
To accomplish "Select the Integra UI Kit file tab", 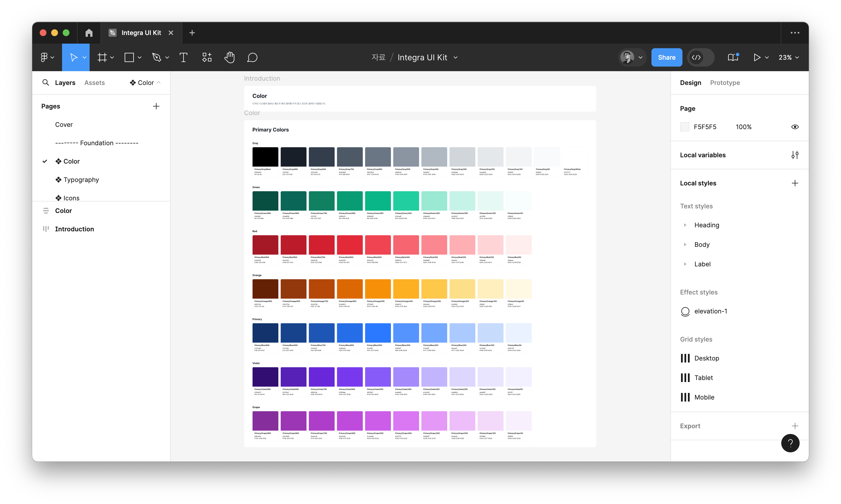I will (x=141, y=33).
